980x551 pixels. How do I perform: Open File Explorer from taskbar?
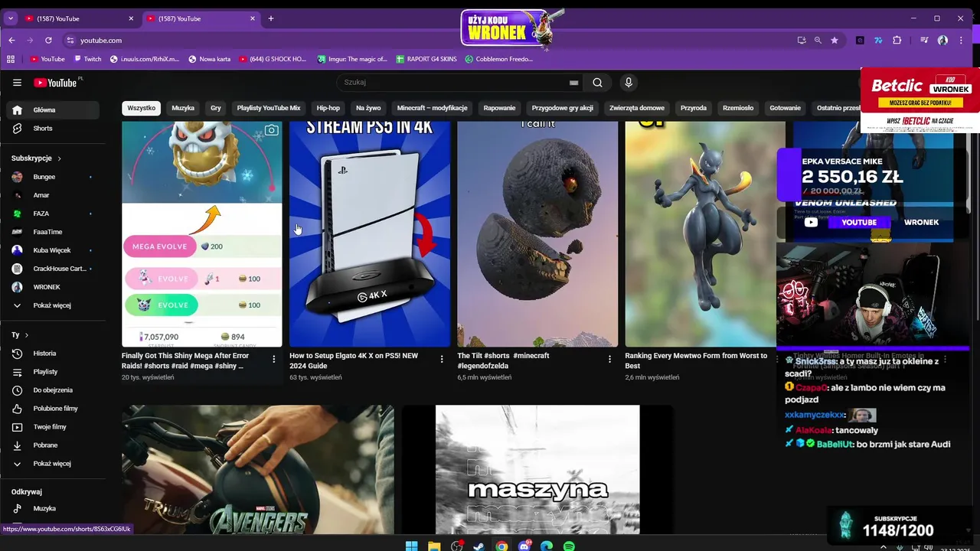click(x=434, y=546)
